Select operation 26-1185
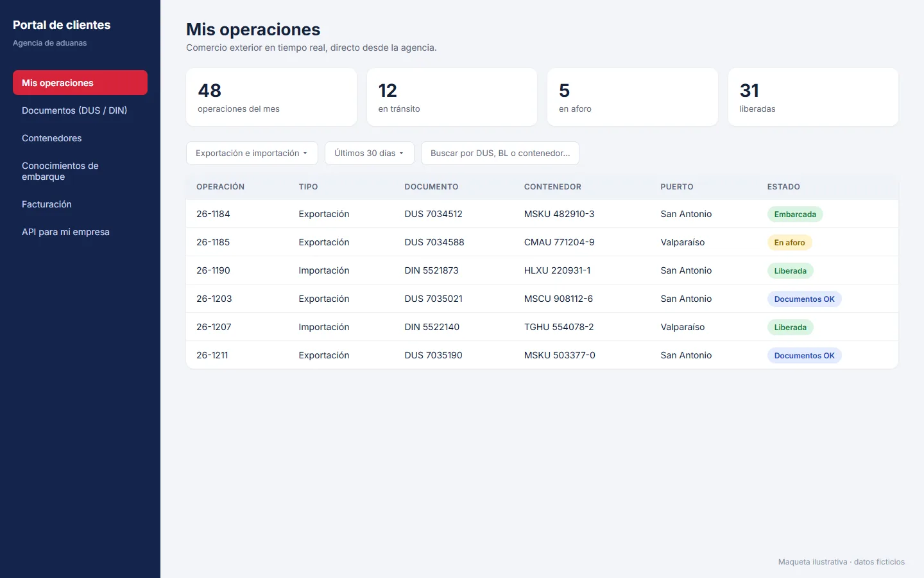924x578 pixels. pos(213,242)
